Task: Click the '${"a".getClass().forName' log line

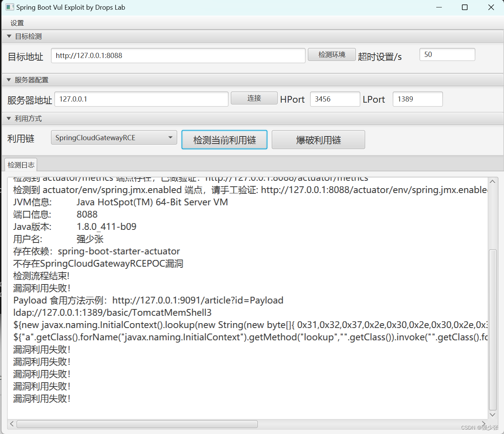Action: pos(250,337)
